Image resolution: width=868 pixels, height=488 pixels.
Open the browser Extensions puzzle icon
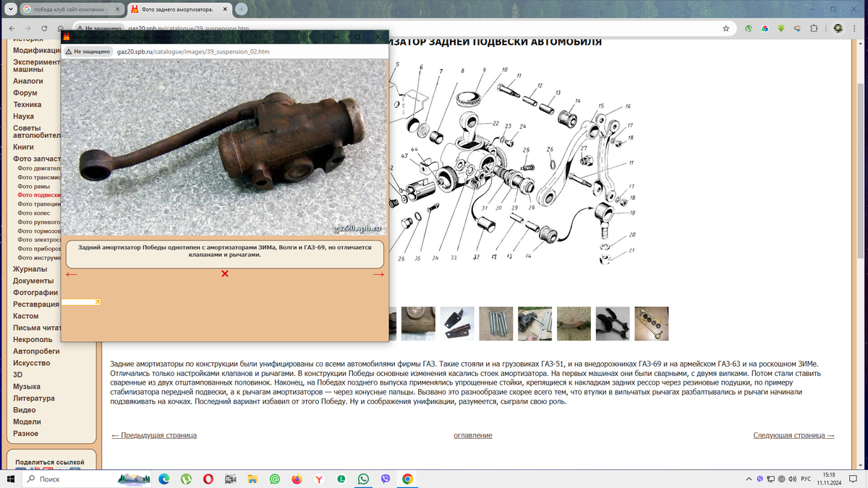pyautogui.click(x=814, y=28)
